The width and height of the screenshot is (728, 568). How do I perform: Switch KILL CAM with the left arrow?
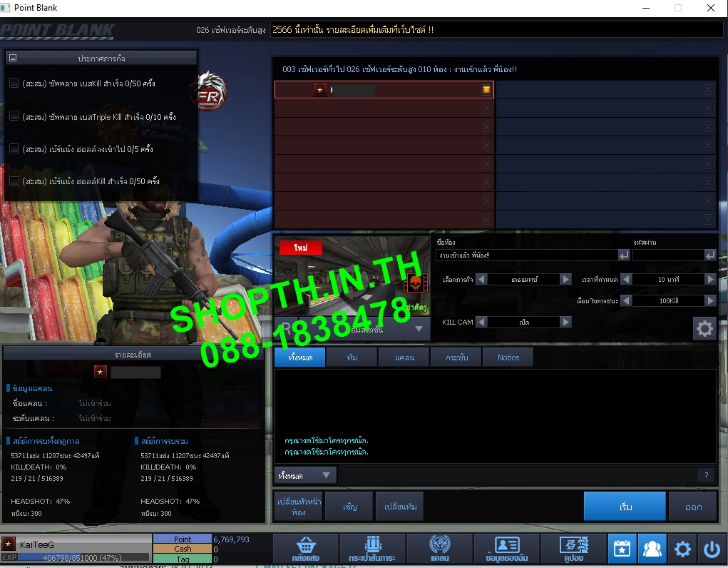click(481, 322)
